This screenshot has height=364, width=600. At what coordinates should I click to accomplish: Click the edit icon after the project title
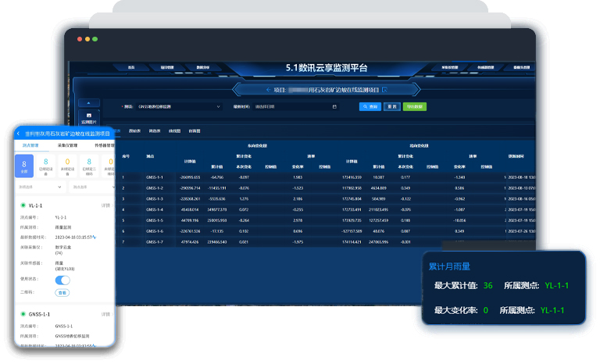[384, 90]
